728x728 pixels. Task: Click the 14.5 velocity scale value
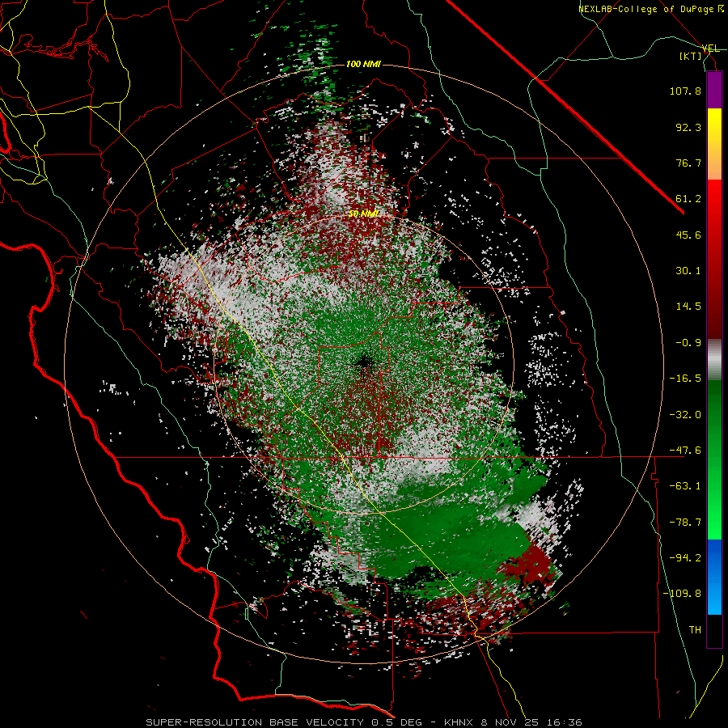click(x=688, y=307)
